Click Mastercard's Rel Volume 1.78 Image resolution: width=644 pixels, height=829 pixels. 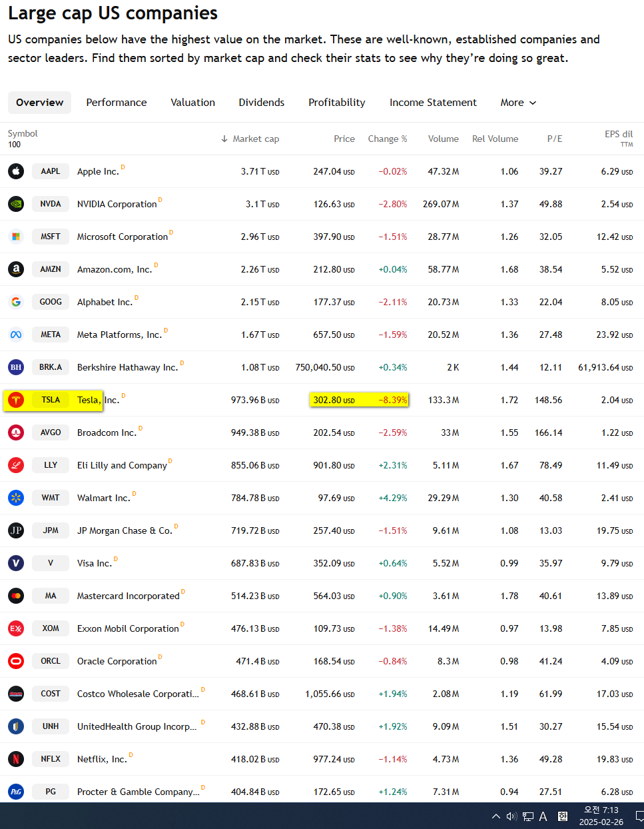(x=509, y=596)
